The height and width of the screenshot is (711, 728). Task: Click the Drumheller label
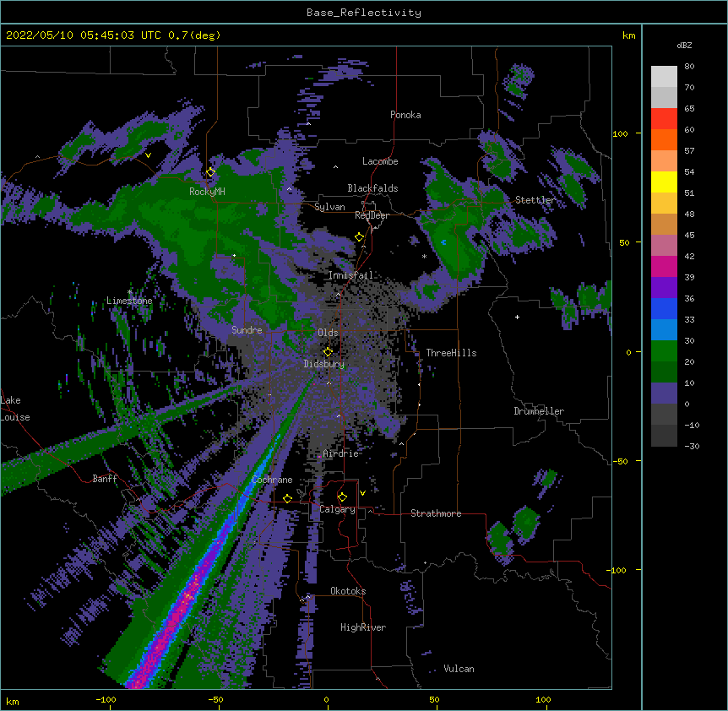(x=539, y=411)
